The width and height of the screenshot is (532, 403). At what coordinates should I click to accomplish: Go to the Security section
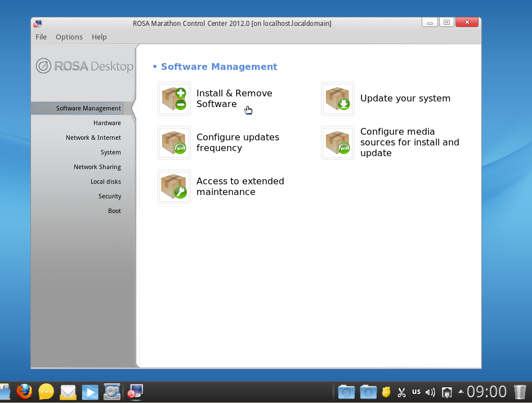pyautogui.click(x=110, y=196)
